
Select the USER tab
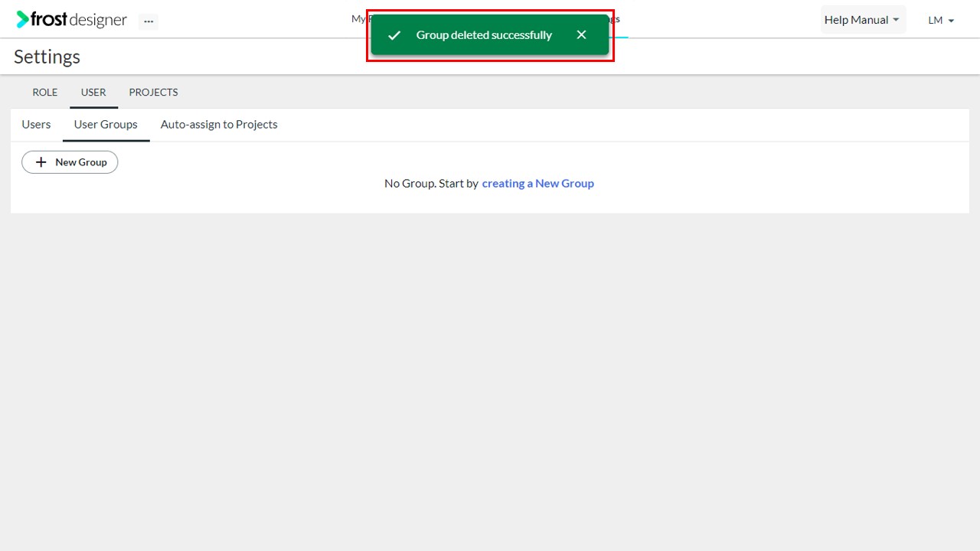pos(93,92)
